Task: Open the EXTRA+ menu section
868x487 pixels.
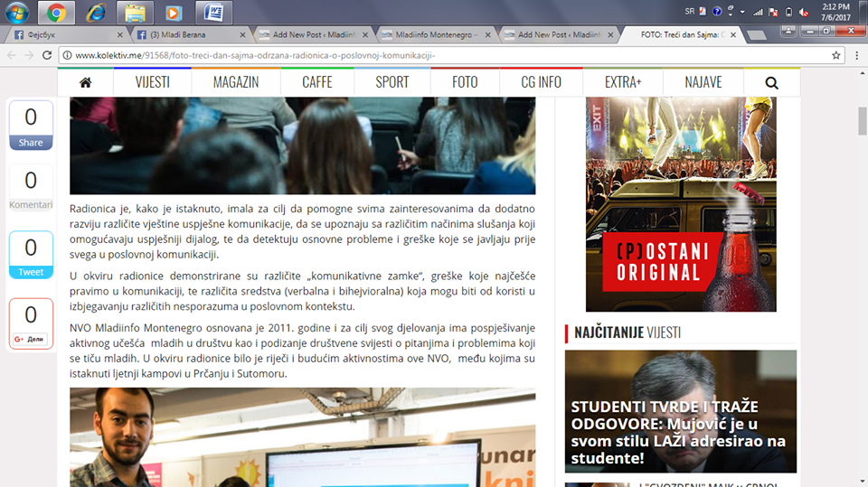Action: click(623, 82)
